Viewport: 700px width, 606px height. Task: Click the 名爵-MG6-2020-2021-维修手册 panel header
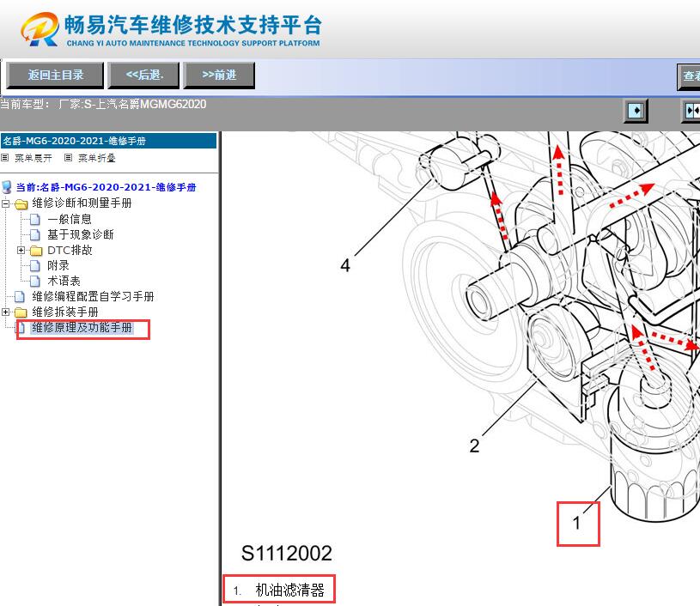(x=108, y=141)
